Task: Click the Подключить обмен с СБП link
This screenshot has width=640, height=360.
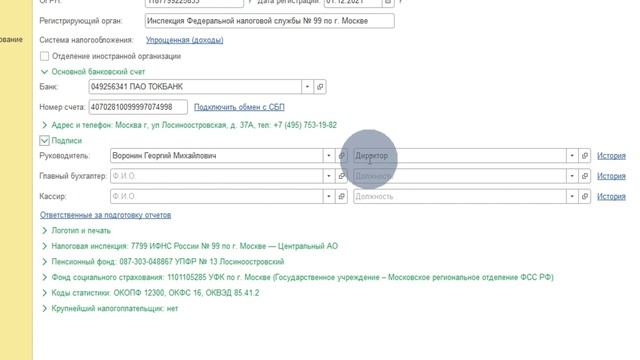Action: tap(239, 107)
